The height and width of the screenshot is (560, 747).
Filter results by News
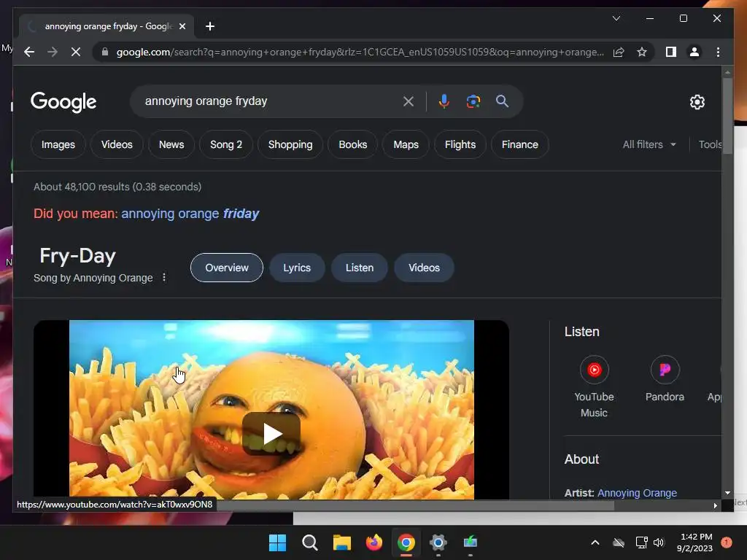(x=171, y=144)
